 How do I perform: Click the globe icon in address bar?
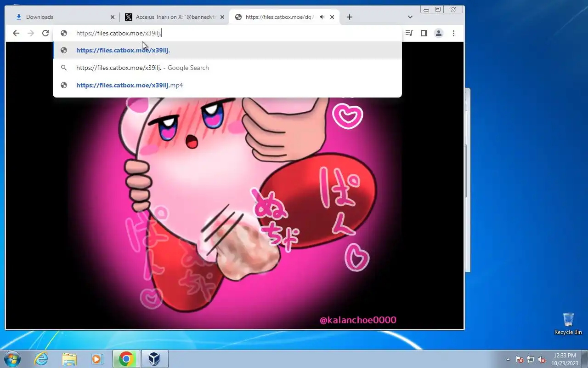[x=64, y=33]
